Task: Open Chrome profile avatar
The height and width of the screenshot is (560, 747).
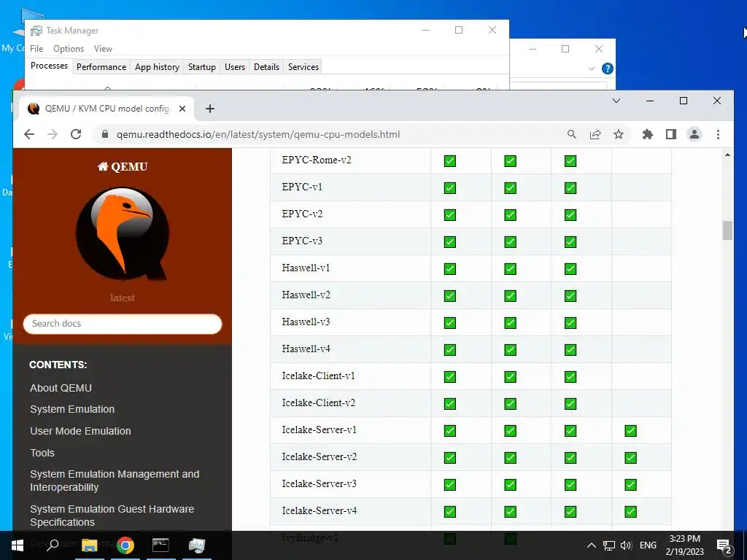Action: (x=694, y=134)
